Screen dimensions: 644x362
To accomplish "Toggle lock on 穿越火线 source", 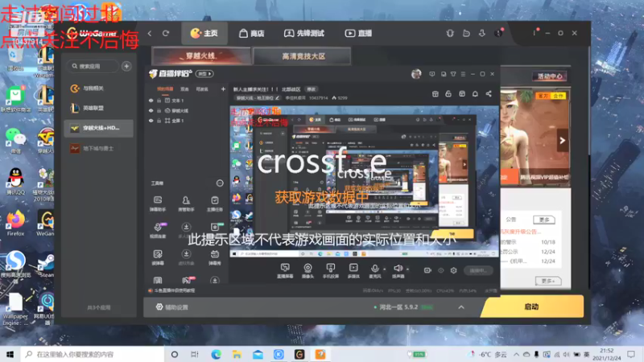I will pyautogui.click(x=159, y=111).
